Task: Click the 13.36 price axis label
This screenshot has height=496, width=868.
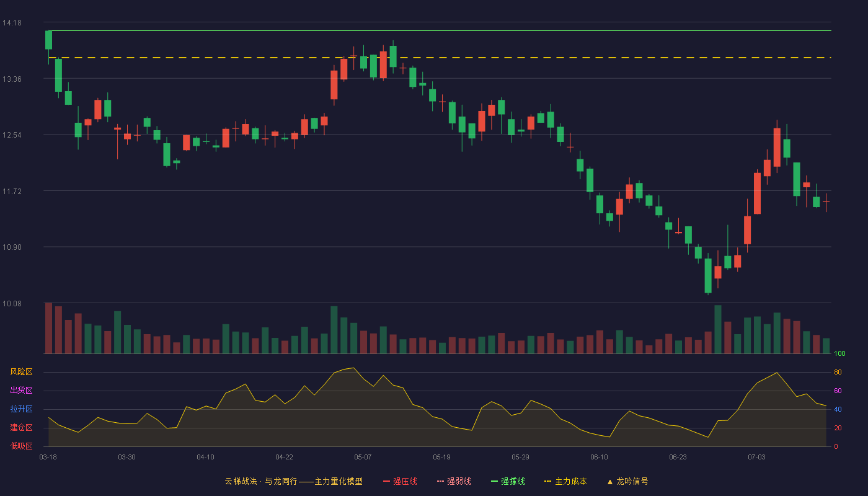Action: point(12,79)
